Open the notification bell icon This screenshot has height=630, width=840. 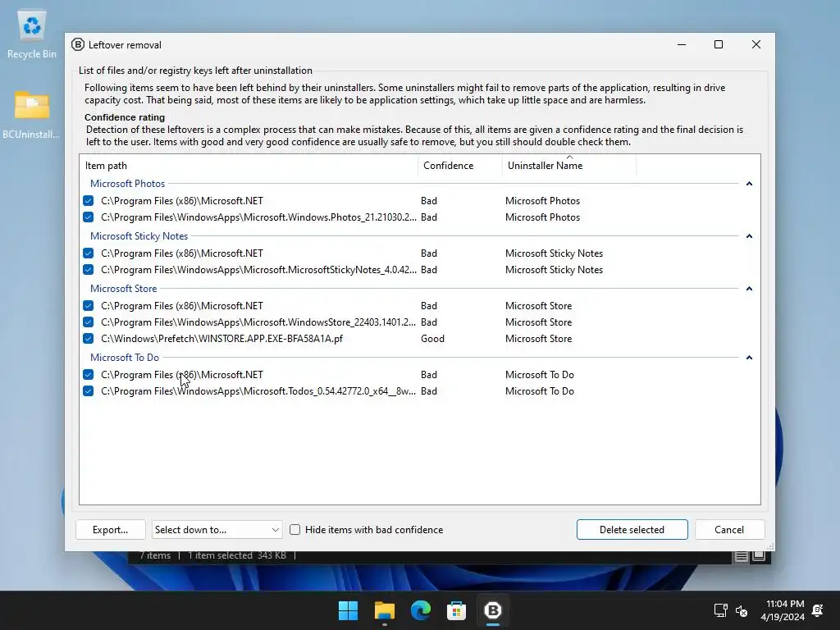click(x=818, y=610)
